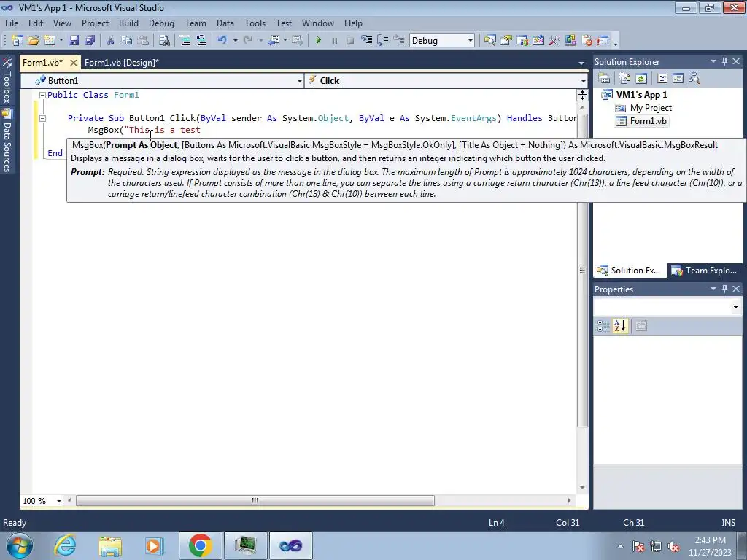Open the Toolbox side panel tab

[x=7, y=81]
